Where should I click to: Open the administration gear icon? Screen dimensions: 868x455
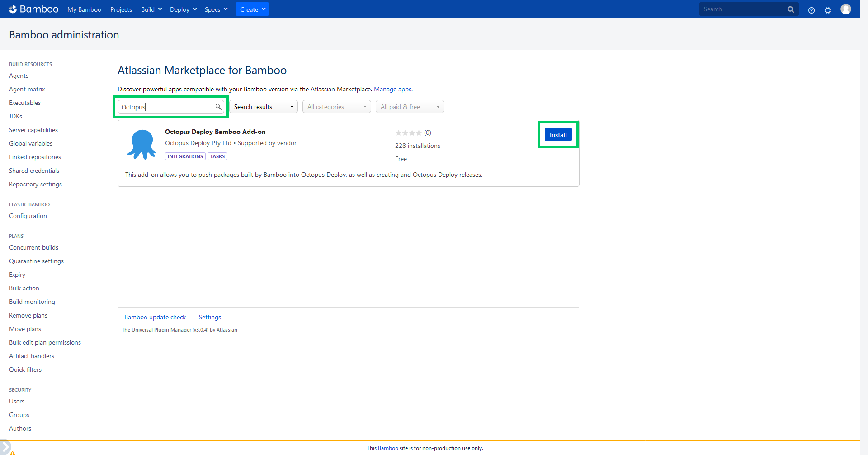[828, 10]
